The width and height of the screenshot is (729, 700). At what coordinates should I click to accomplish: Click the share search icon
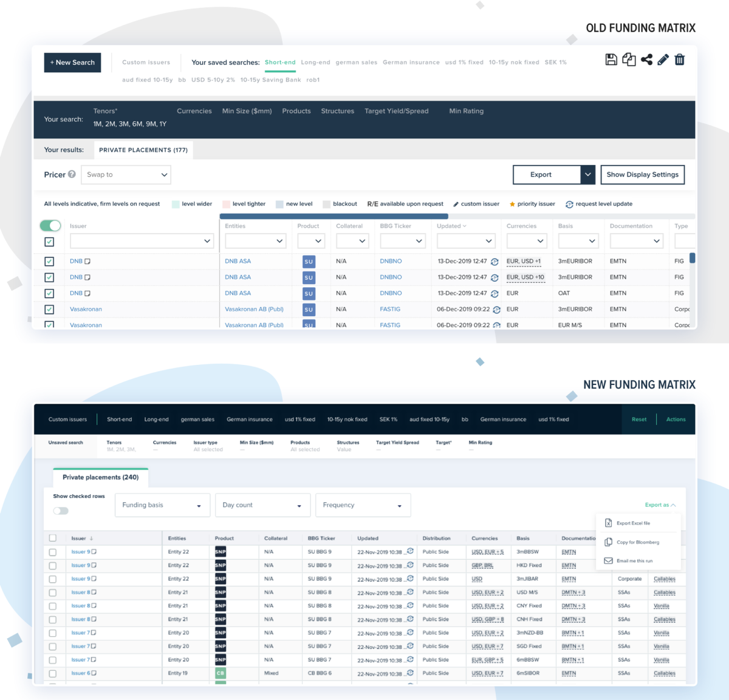[x=646, y=59]
